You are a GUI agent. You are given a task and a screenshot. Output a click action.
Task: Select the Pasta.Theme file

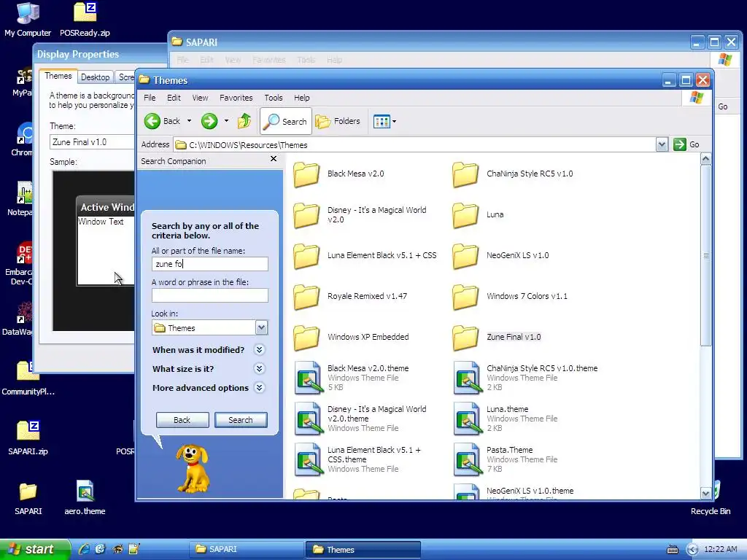point(506,459)
